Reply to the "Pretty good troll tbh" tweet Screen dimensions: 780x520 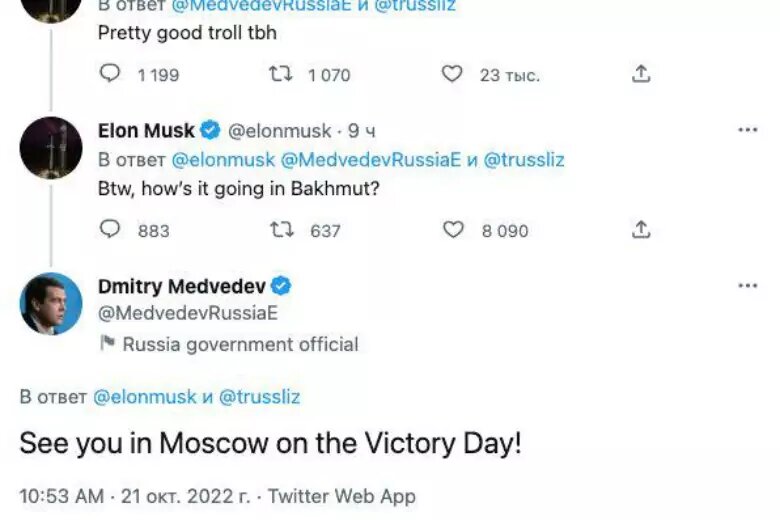(x=111, y=74)
